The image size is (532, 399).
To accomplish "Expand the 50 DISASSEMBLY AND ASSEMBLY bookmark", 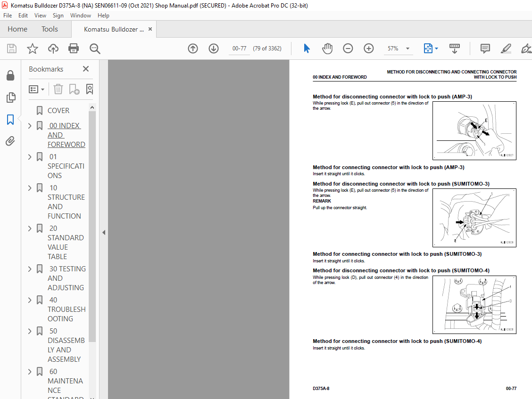I will [x=30, y=331].
